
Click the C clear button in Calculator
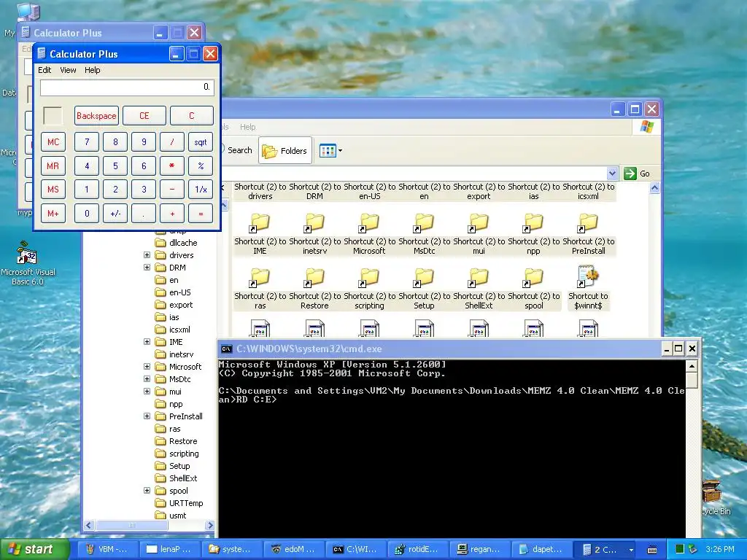click(192, 116)
